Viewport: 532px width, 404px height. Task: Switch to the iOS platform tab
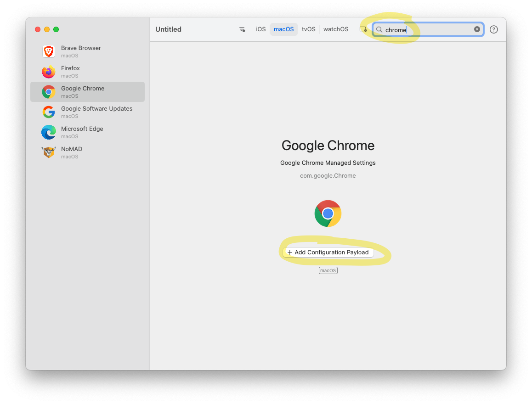[x=260, y=29]
